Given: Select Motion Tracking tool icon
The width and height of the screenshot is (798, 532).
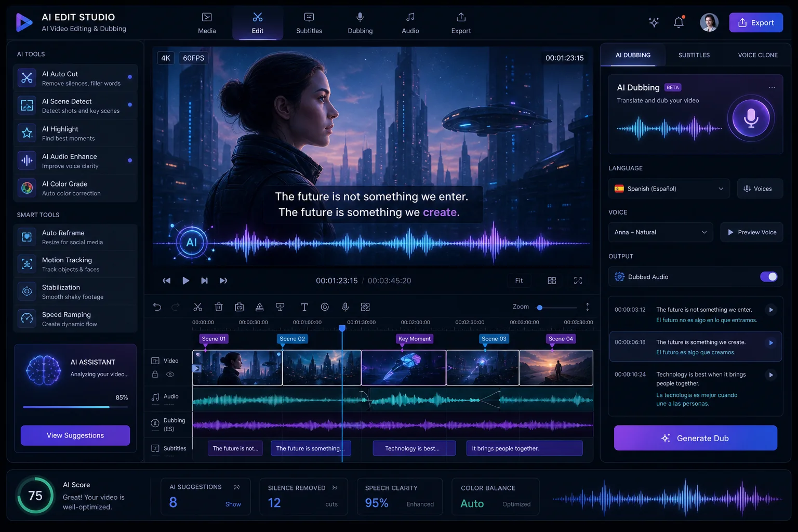Looking at the screenshot, I should 27,264.
